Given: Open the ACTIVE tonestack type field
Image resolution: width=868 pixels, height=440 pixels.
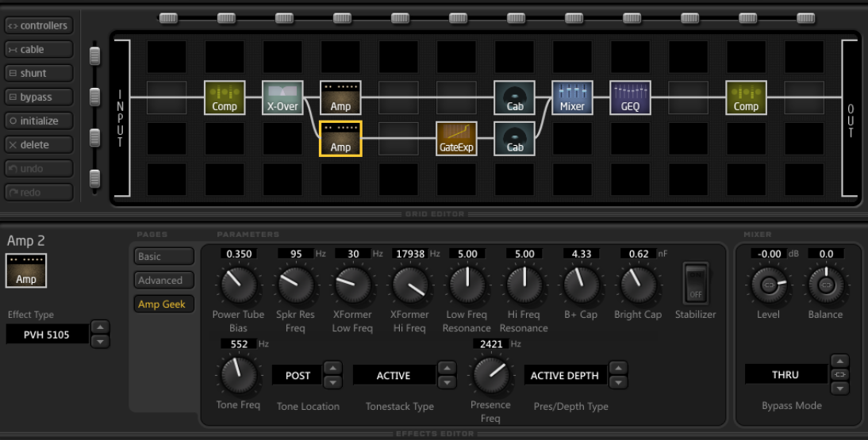Looking at the screenshot, I should click(394, 375).
